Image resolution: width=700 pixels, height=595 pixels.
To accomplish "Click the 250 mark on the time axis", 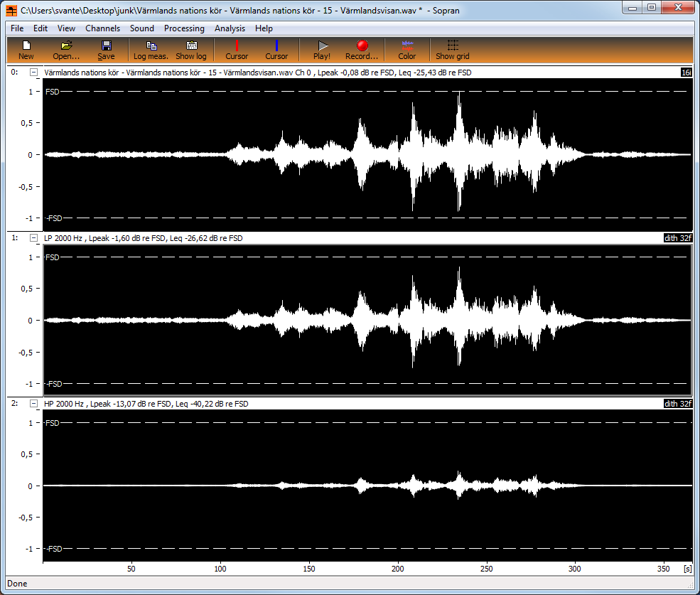I will [x=487, y=569].
